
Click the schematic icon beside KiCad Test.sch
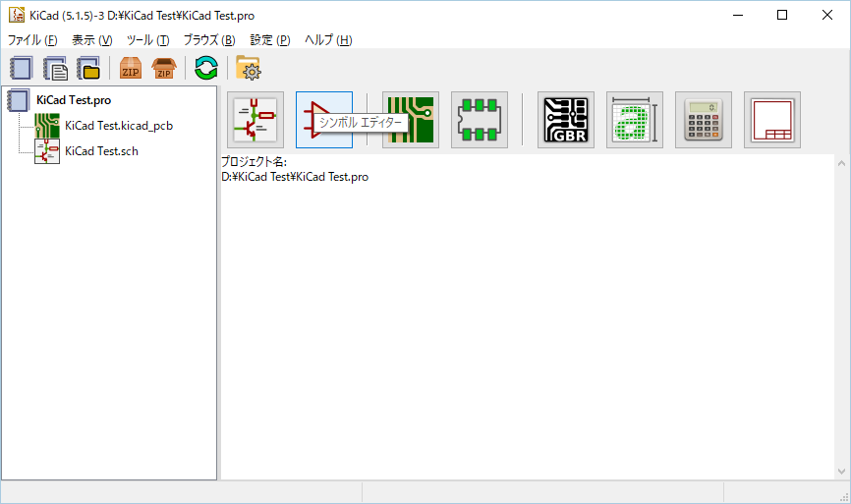(47, 151)
